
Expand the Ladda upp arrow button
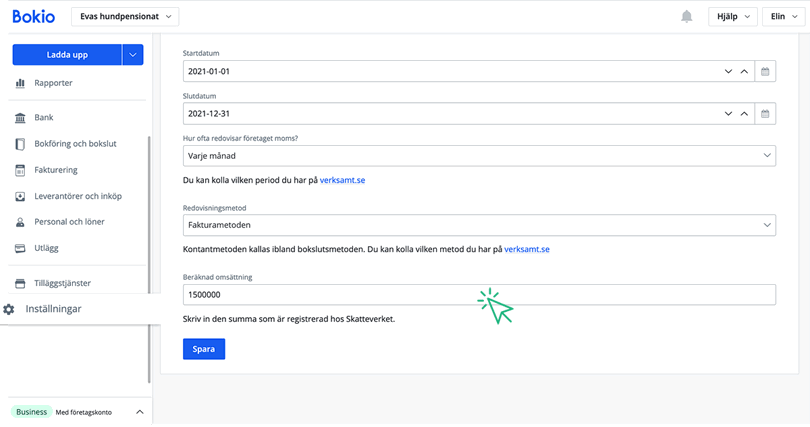(133, 55)
